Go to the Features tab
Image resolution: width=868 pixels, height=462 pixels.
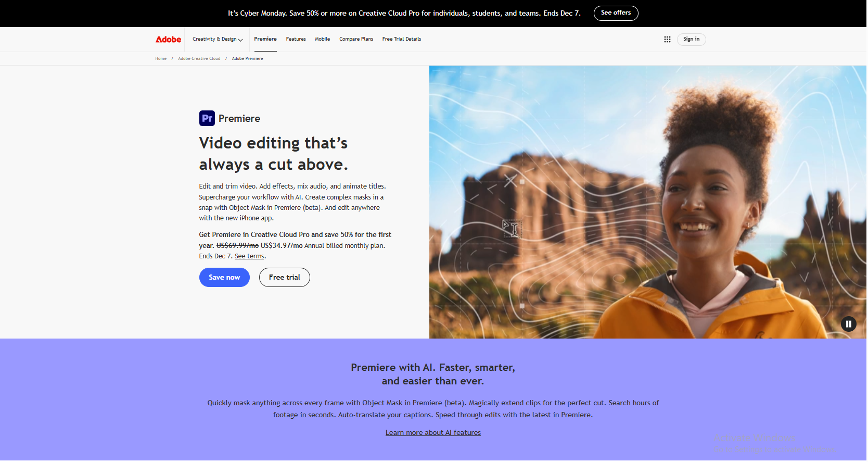coord(296,39)
